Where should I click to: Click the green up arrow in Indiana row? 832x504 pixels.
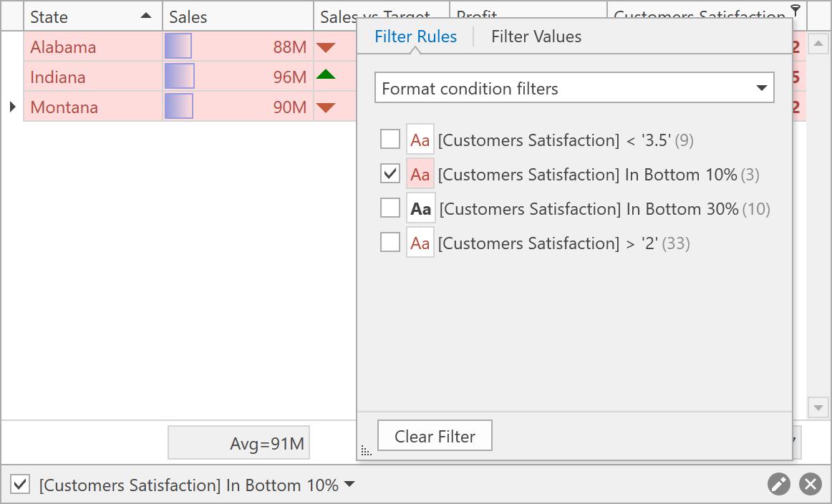[x=326, y=74]
